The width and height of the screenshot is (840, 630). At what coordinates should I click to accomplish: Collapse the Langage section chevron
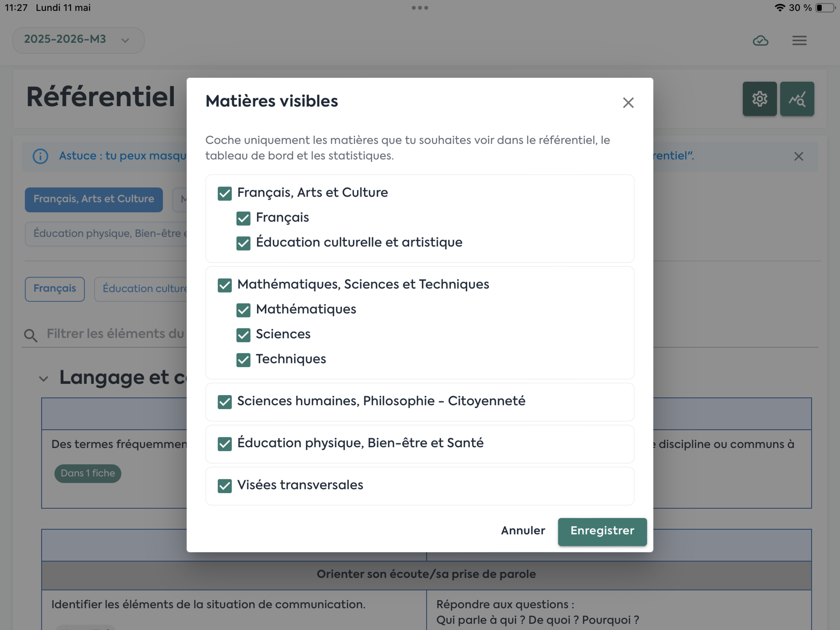[x=44, y=378]
